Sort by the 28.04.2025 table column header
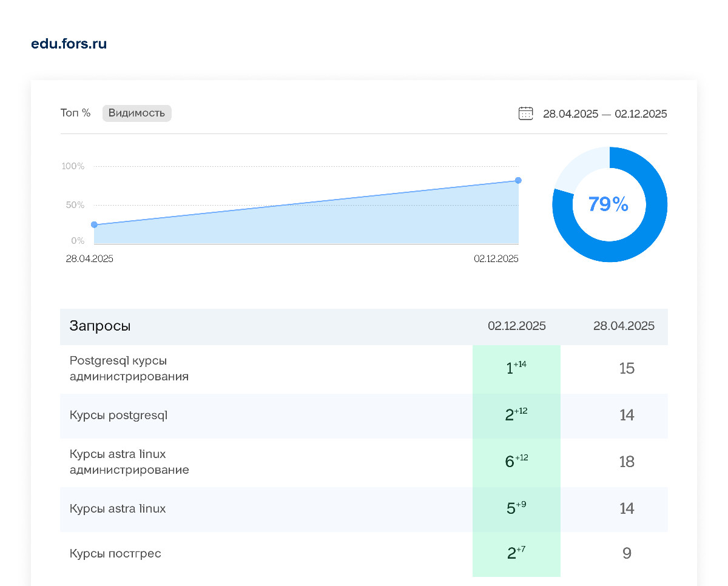 (624, 326)
